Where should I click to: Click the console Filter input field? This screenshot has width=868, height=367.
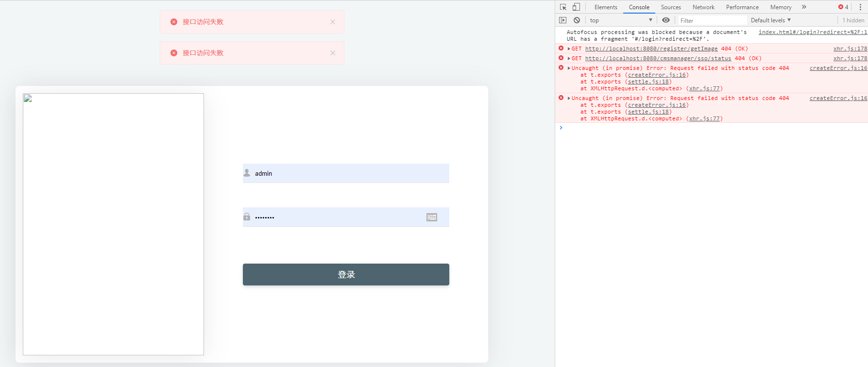click(x=712, y=20)
